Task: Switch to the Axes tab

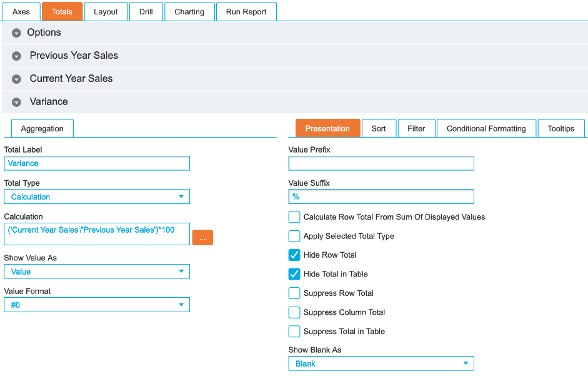Action: click(x=21, y=12)
